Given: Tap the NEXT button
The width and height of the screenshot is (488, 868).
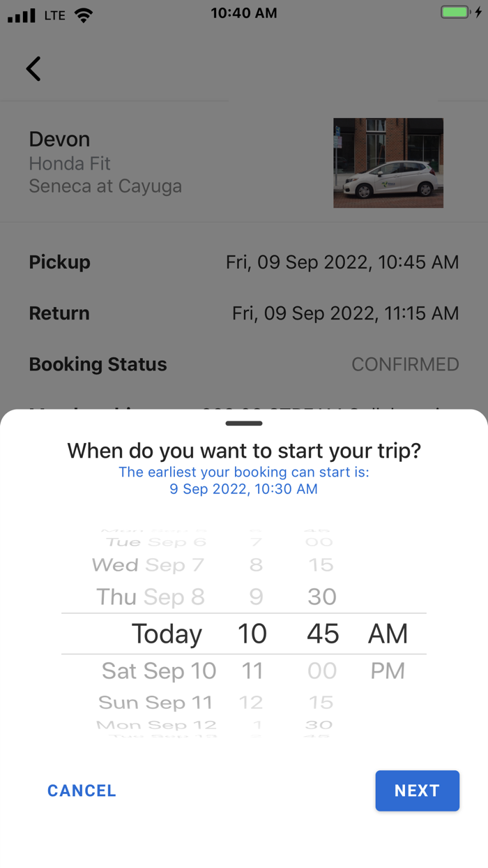Looking at the screenshot, I should tap(417, 791).
